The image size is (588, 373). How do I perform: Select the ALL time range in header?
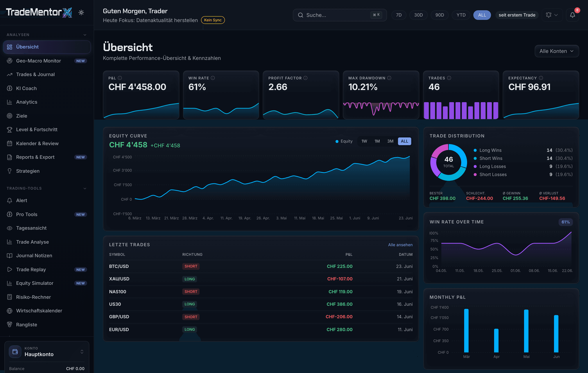tap(482, 15)
